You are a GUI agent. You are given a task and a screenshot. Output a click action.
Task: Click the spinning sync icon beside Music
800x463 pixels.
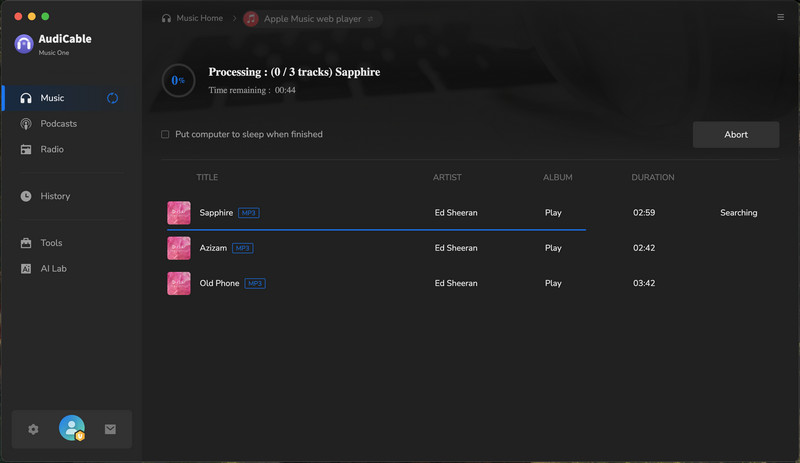pos(112,98)
